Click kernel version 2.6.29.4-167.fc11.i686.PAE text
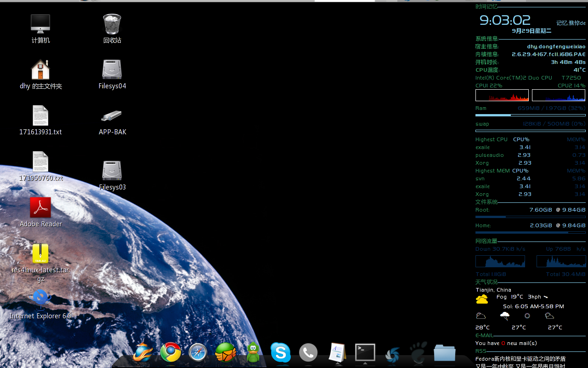Screen dimensions: 588x368 click(548, 54)
